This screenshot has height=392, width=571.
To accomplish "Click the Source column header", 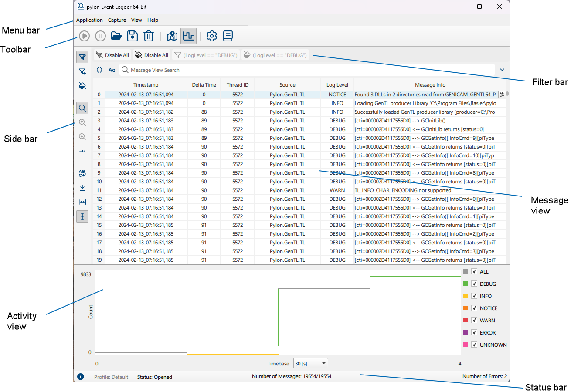I will pyautogui.click(x=288, y=85).
